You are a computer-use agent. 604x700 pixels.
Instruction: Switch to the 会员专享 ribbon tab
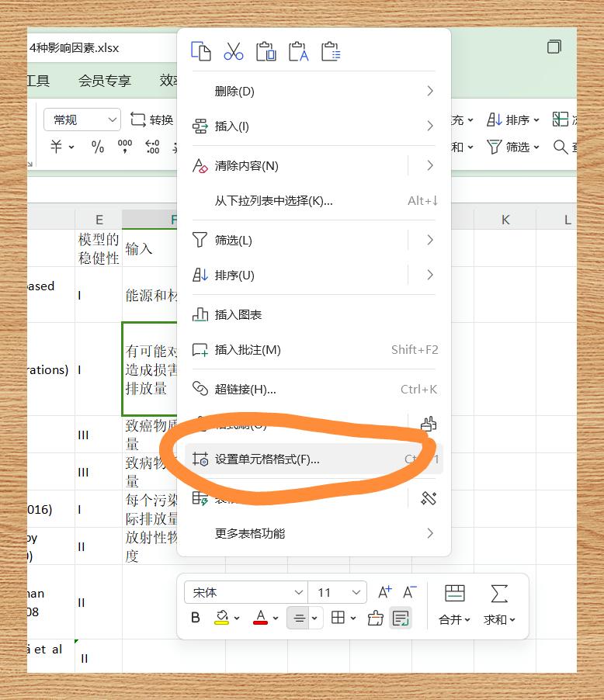point(105,81)
